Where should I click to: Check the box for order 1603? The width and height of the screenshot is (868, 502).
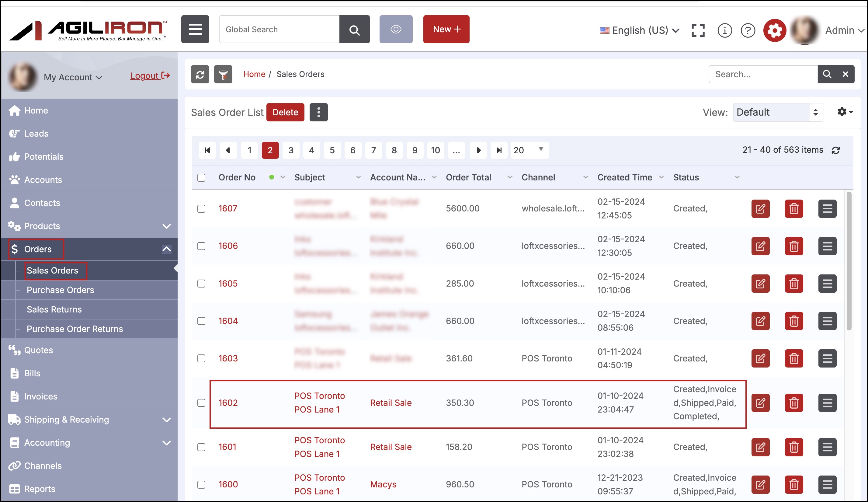coord(201,359)
